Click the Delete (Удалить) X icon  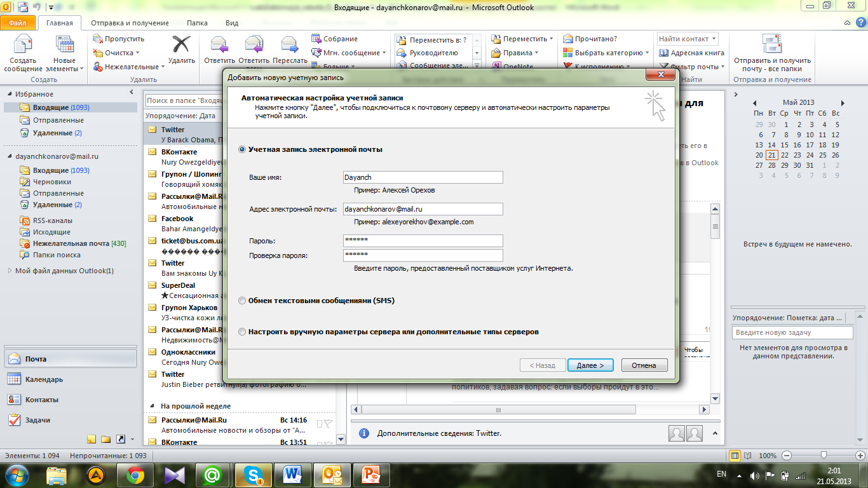click(x=182, y=44)
